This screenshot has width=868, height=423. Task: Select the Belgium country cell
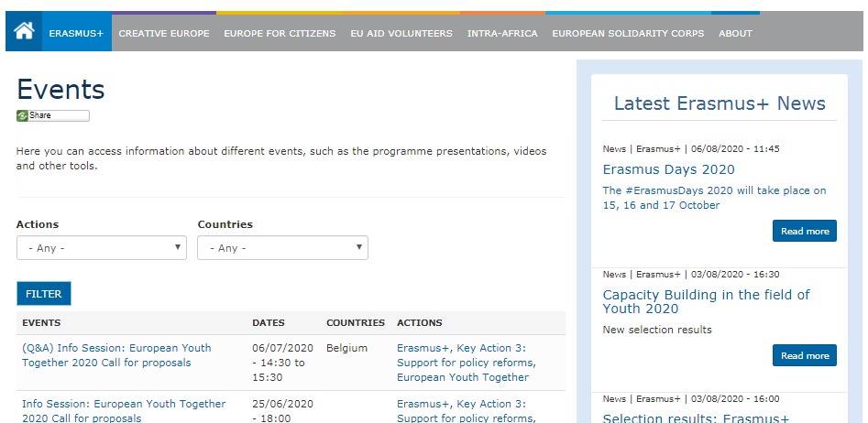[346, 348]
